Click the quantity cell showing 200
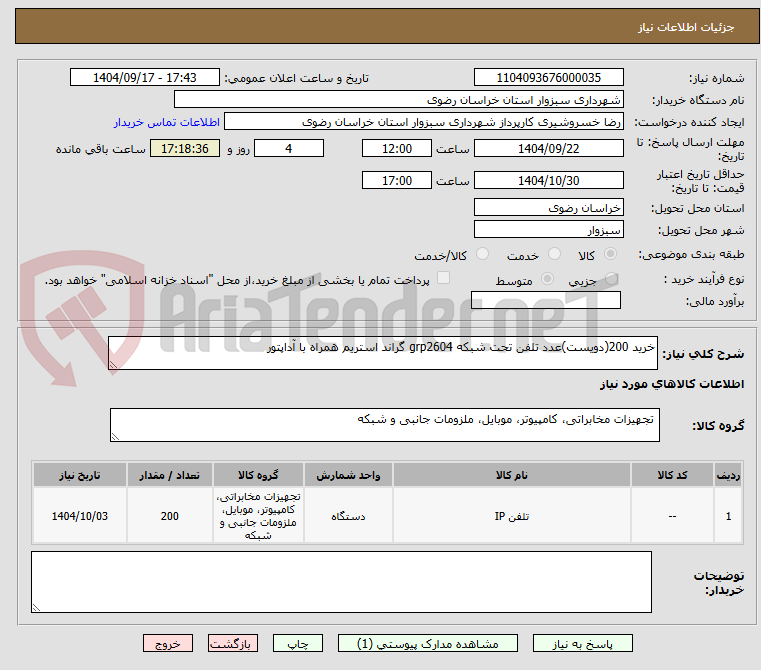The image size is (761, 670). coord(170,516)
